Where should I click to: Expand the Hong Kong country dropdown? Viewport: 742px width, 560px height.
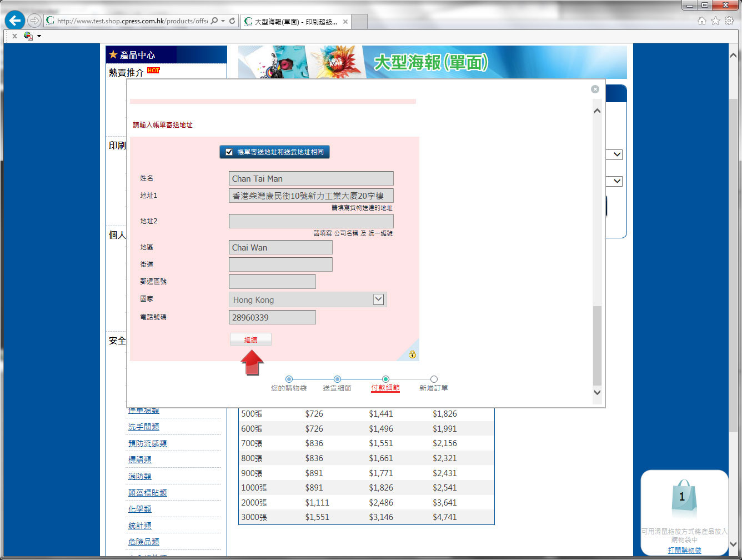pyautogui.click(x=378, y=299)
